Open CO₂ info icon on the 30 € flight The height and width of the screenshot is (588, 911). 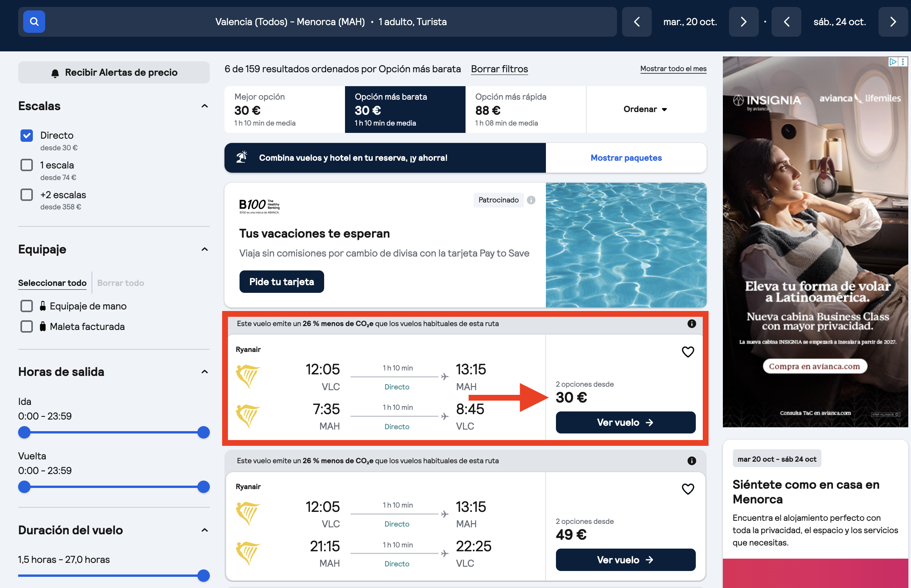tap(692, 324)
